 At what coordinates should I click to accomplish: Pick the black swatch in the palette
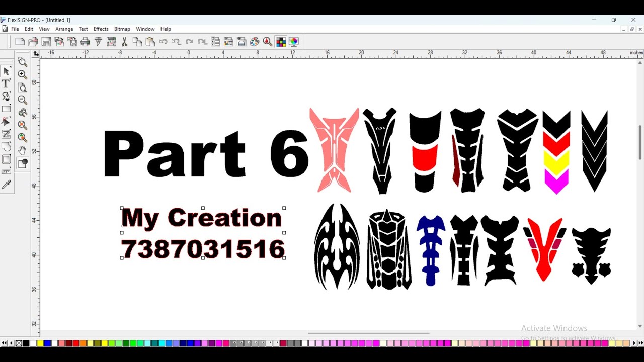tap(26, 343)
